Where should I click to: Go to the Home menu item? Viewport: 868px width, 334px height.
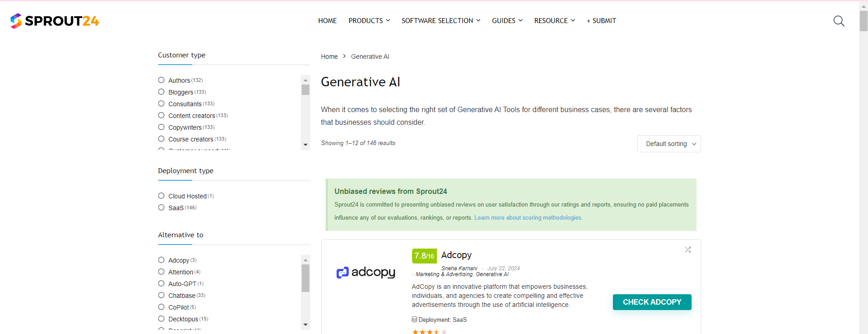(x=327, y=21)
